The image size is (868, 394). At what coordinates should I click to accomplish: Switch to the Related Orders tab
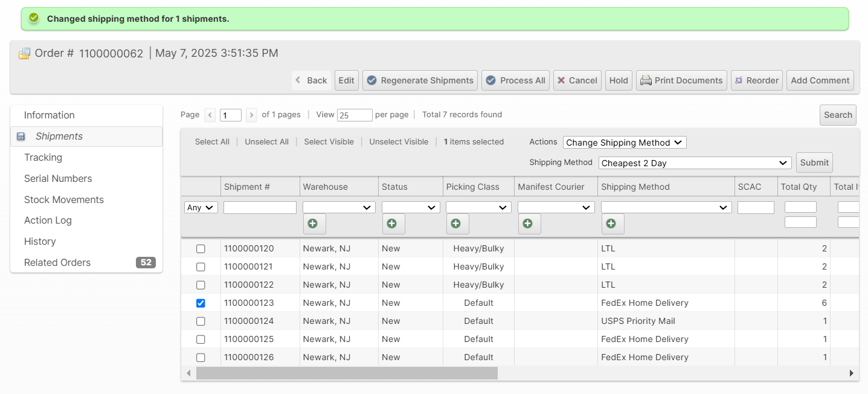pos(57,263)
